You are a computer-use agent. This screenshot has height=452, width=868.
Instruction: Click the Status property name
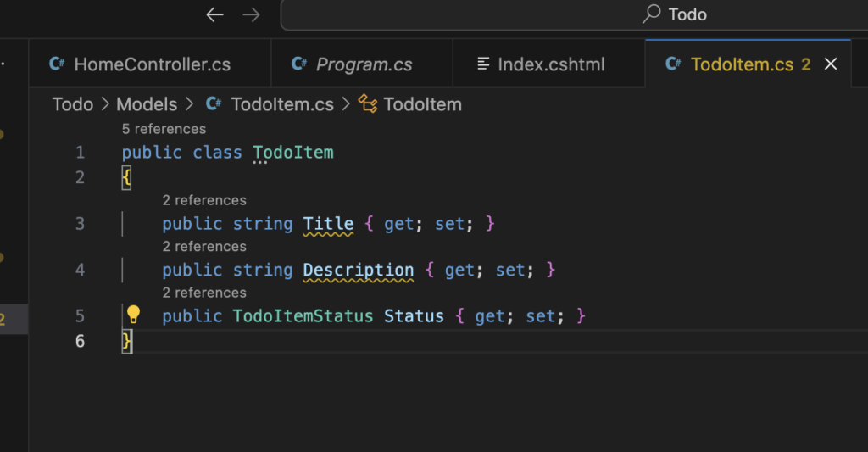point(414,315)
